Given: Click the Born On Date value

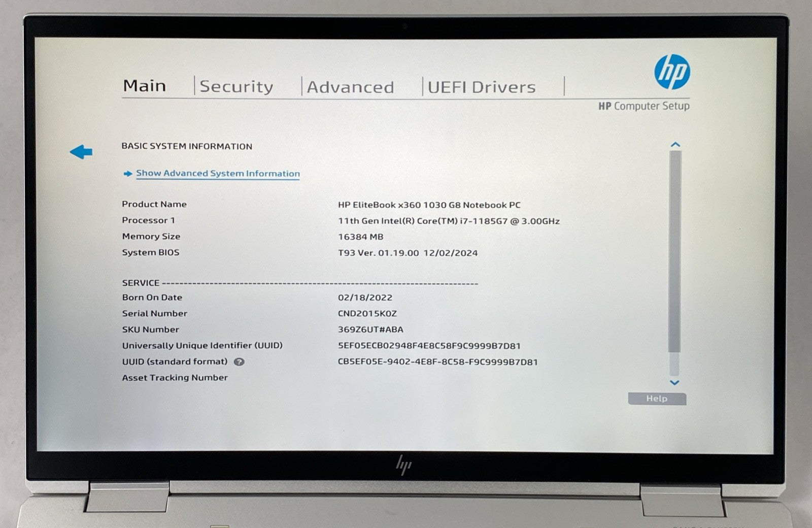Looking at the screenshot, I should click(x=365, y=297).
